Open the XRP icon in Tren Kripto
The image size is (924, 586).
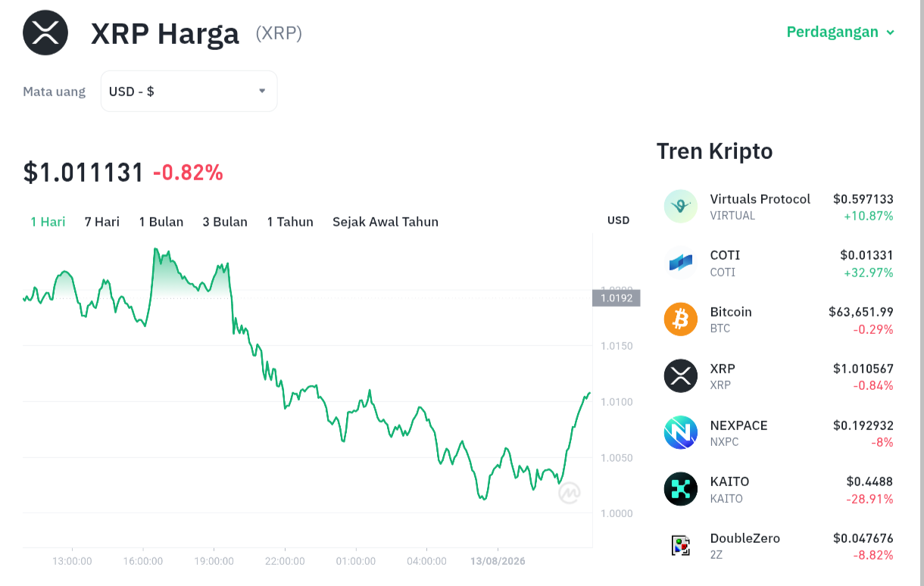680,376
